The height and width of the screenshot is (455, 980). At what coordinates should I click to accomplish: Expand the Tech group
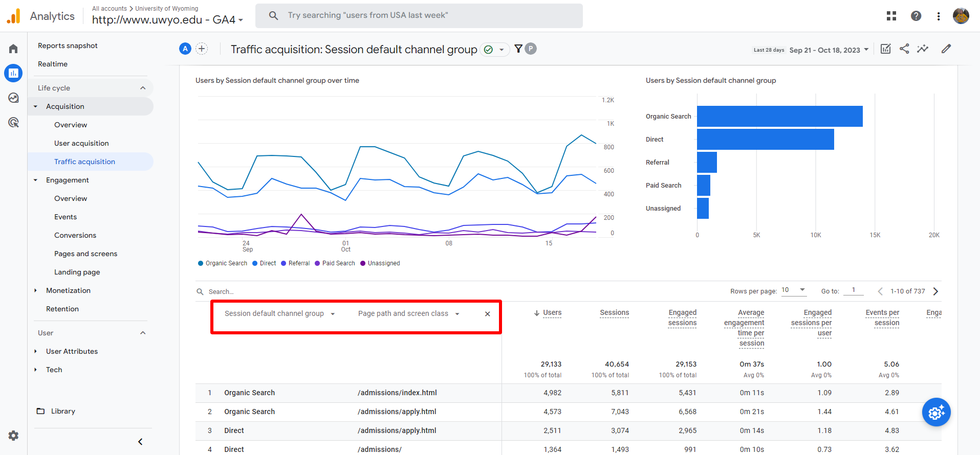(x=35, y=370)
